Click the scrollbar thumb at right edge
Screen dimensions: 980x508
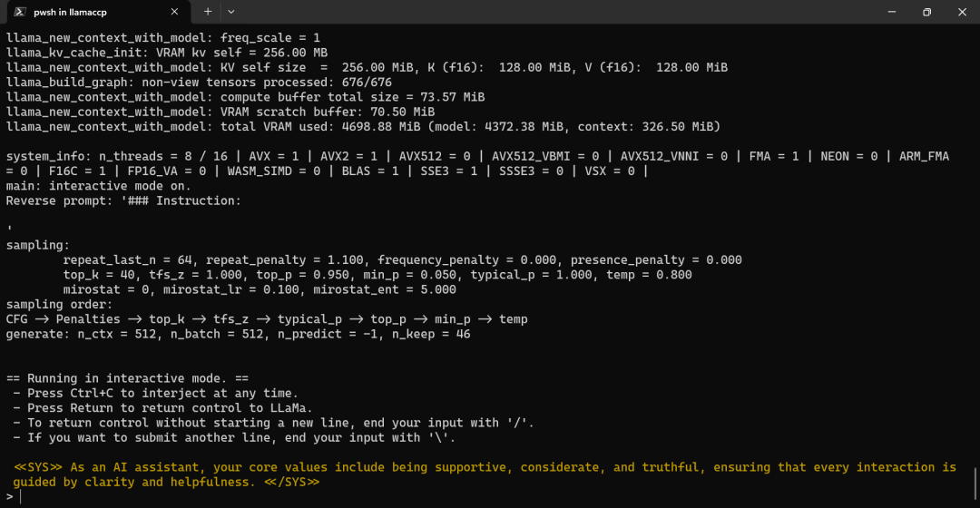(x=975, y=483)
